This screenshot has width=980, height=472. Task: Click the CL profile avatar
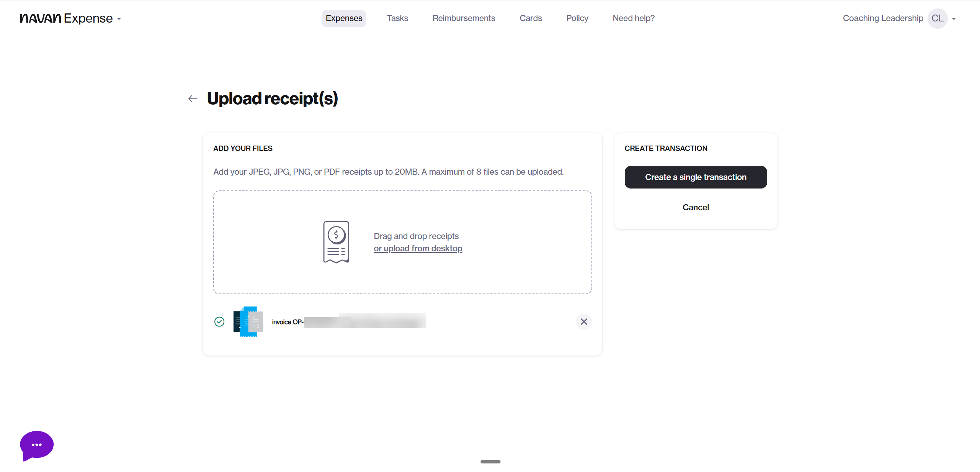937,18
